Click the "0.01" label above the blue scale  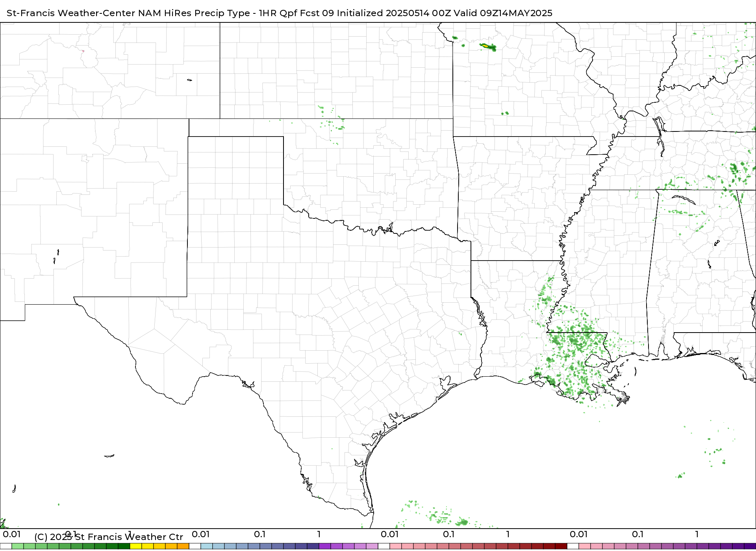201,534
